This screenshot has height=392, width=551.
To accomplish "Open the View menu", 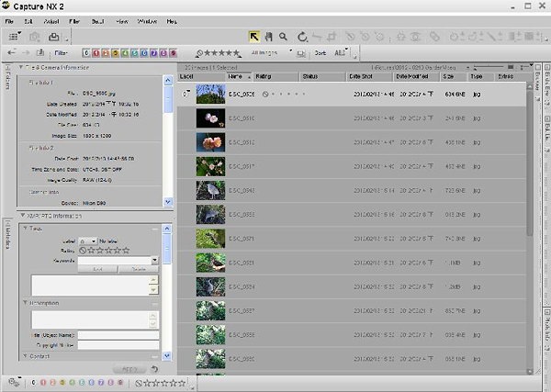I will click(122, 21).
